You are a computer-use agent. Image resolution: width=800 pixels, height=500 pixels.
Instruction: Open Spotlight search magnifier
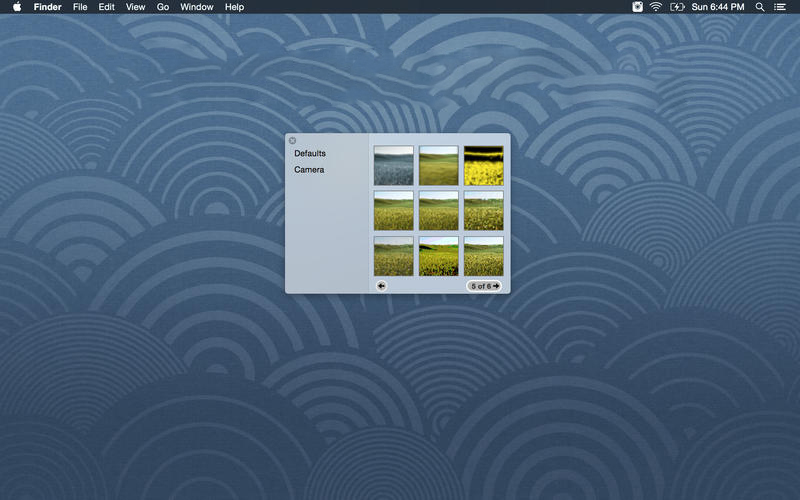point(760,7)
